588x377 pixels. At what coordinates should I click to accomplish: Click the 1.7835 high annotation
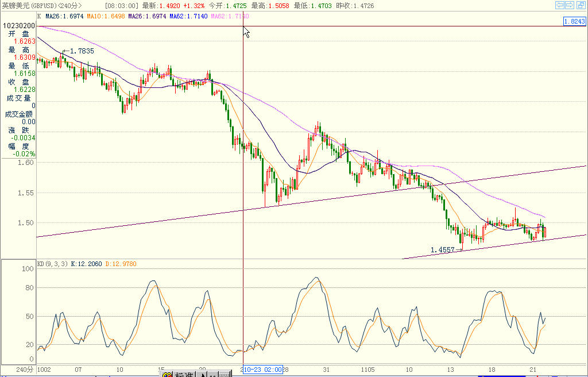point(82,51)
